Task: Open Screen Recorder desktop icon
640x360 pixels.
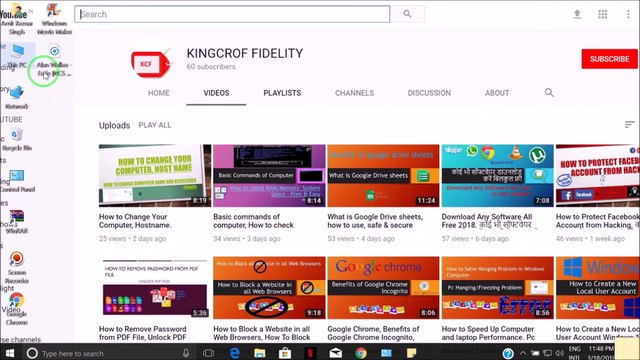Action: (17, 267)
